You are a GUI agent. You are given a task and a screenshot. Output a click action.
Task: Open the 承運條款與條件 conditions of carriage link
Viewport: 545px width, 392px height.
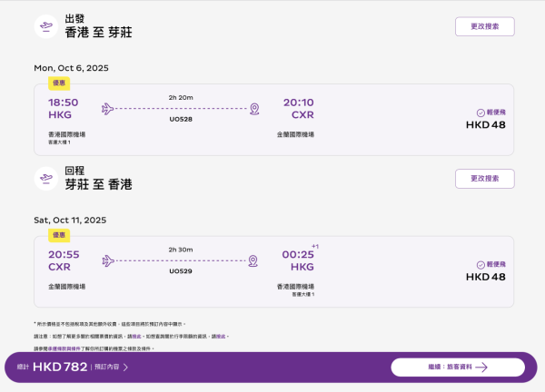click(x=64, y=348)
